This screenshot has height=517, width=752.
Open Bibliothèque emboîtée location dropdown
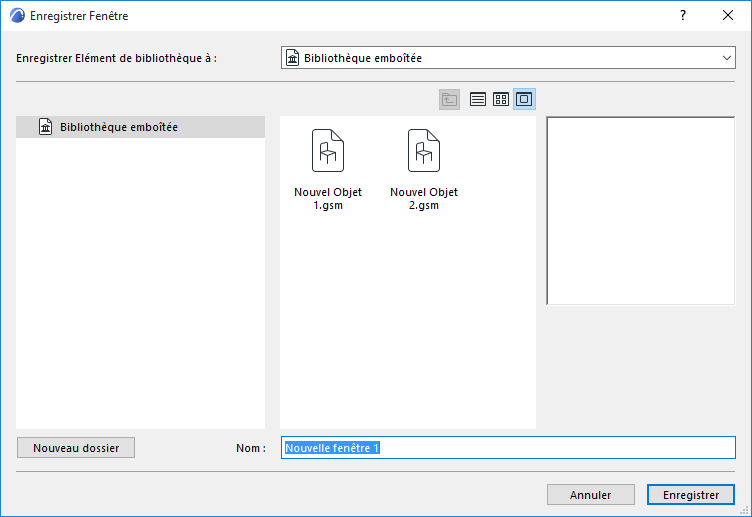pyautogui.click(x=508, y=58)
